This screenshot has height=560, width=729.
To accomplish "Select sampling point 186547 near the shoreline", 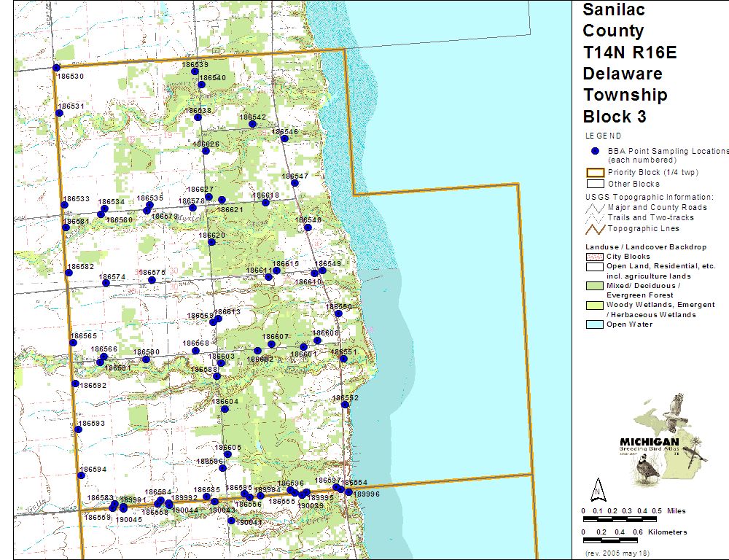I will pyautogui.click(x=295, y=183).
